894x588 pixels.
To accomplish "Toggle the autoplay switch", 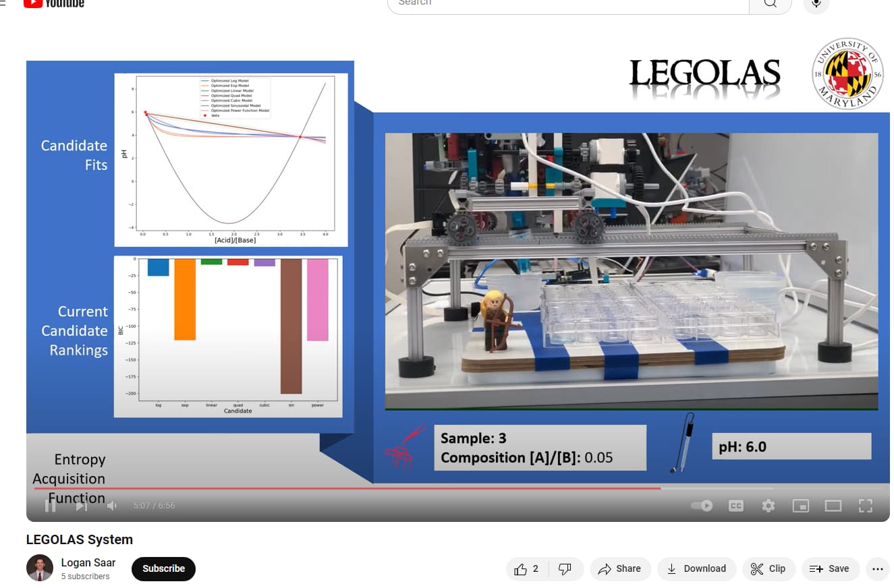I will pyautogui.click(x=702, y=506).
